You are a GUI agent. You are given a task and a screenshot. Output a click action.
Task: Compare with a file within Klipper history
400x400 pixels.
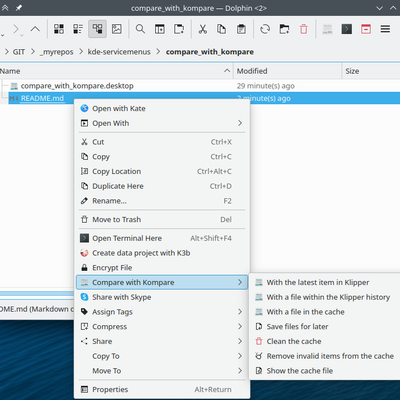326,297
